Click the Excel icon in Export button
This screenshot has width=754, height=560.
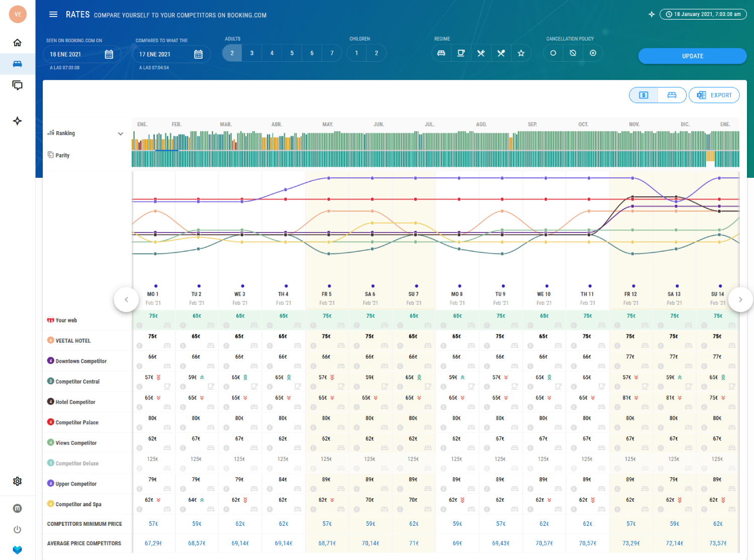tap(702, 95)
